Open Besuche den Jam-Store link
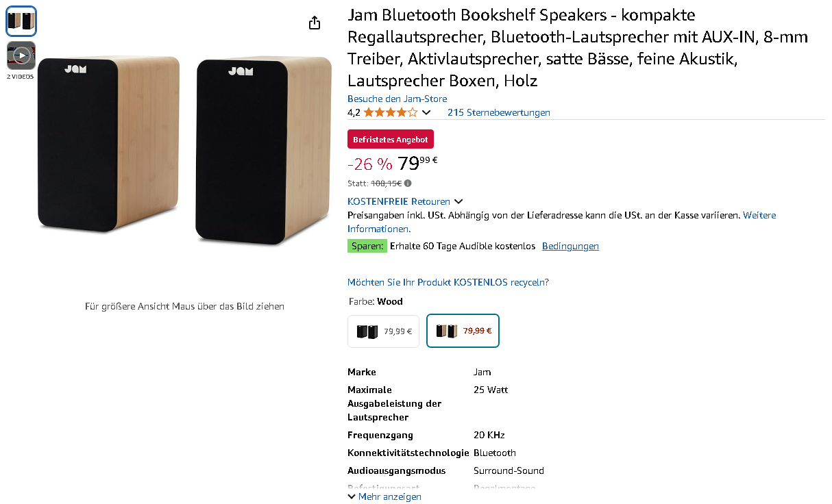The height and width of the screenshot is (504, 832). tap(397, 99)
